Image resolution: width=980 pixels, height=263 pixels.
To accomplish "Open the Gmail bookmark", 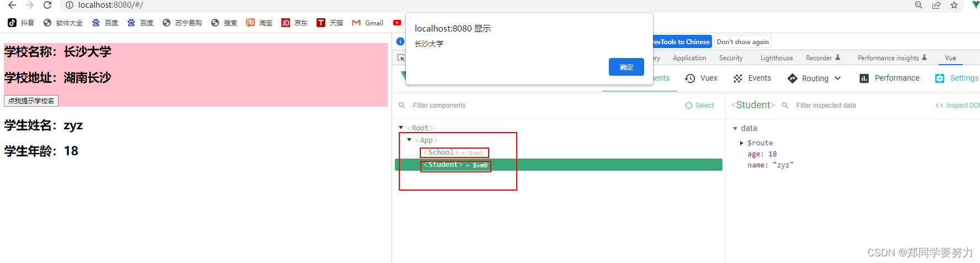I will 368,23.
